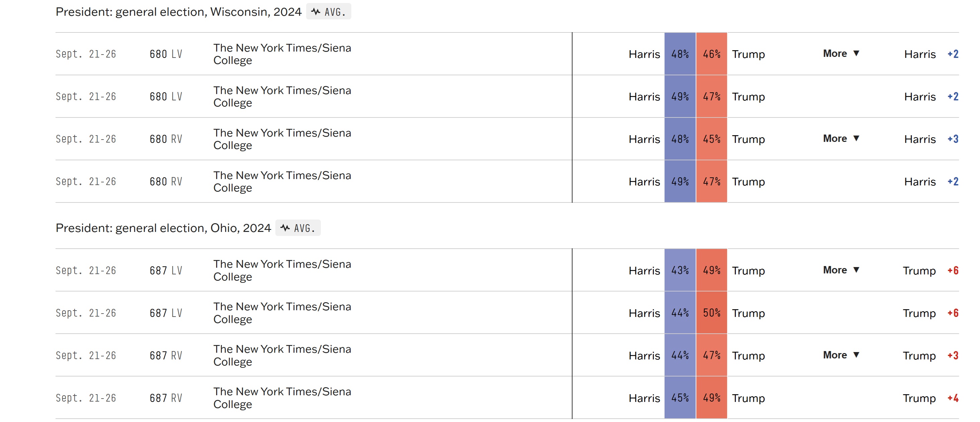Click the blue Harris 48% cell in the Wisconsin 48%-45% RV row
The image size is (980, 422).
680,139
